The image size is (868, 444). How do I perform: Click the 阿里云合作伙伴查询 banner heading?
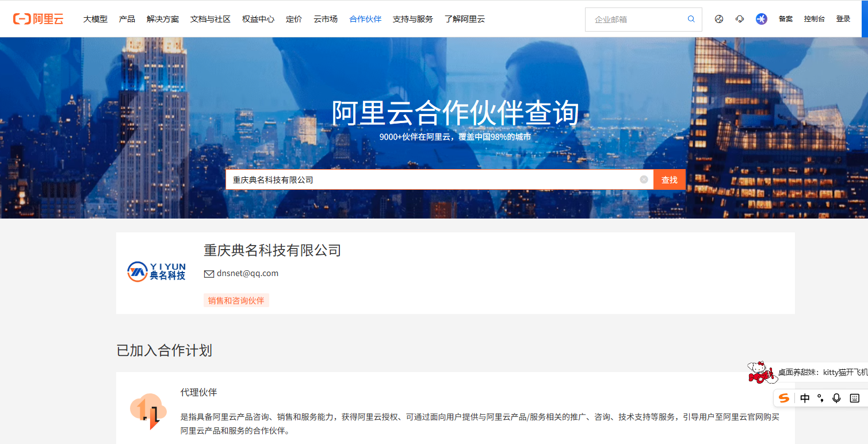[x=456, y=112]
